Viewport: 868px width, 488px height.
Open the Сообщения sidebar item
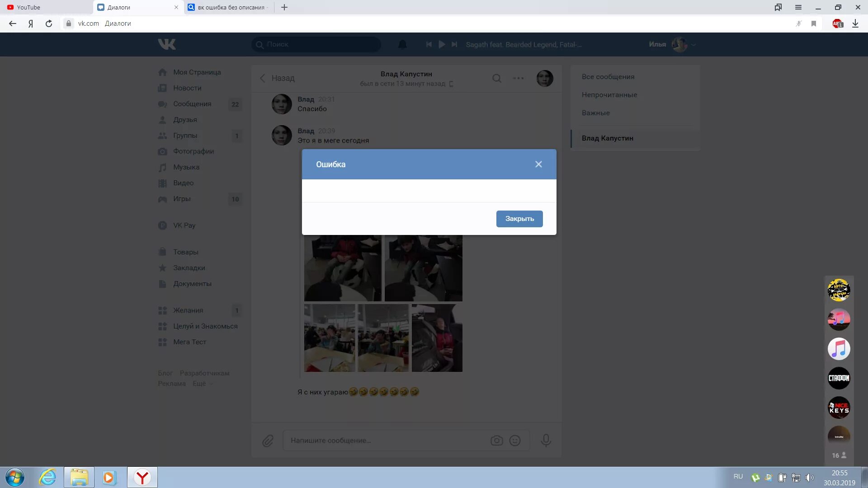[x=192, y=104]
